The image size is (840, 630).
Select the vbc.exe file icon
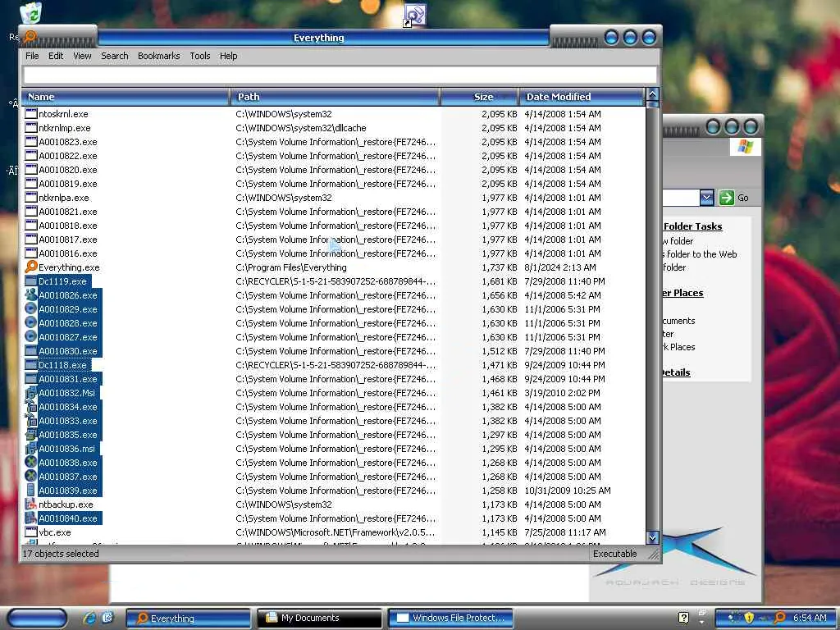pyautogui.click(x=31, y=532)
